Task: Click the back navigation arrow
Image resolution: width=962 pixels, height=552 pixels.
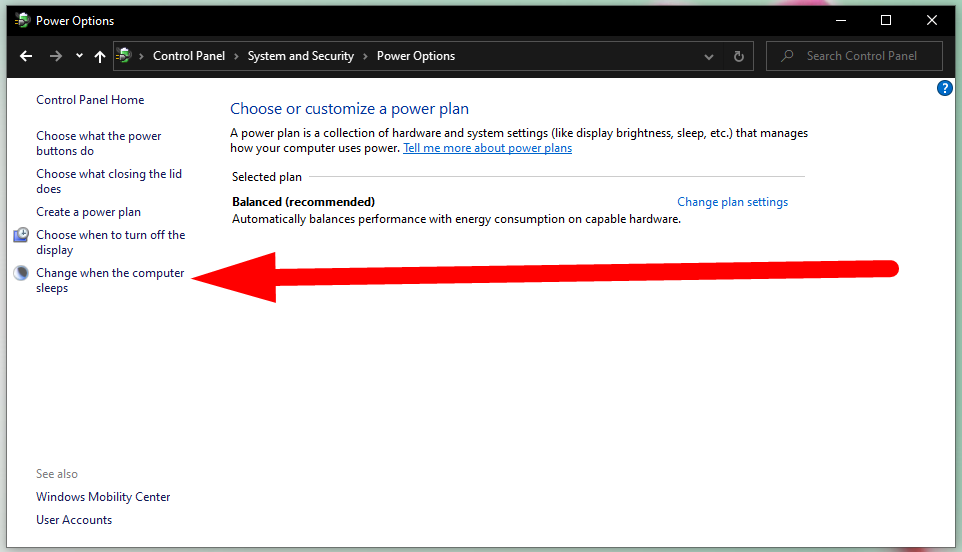Action: [26, 56]
